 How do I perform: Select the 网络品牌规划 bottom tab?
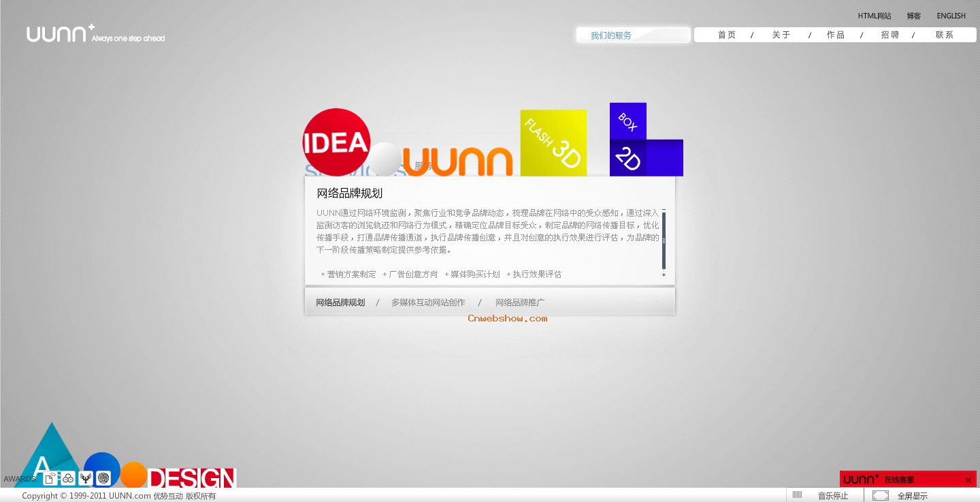point(340,302)
